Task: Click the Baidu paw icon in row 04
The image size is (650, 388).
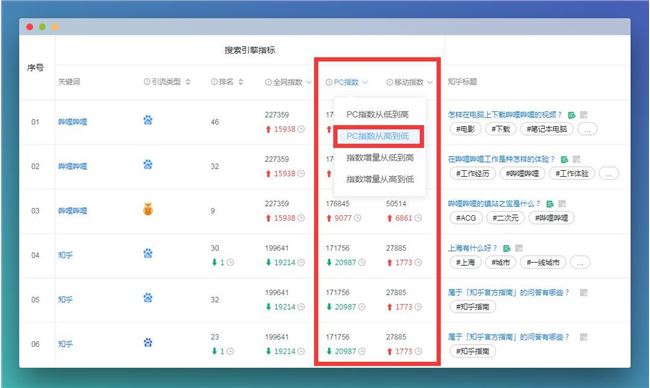Action: point(148,253)
